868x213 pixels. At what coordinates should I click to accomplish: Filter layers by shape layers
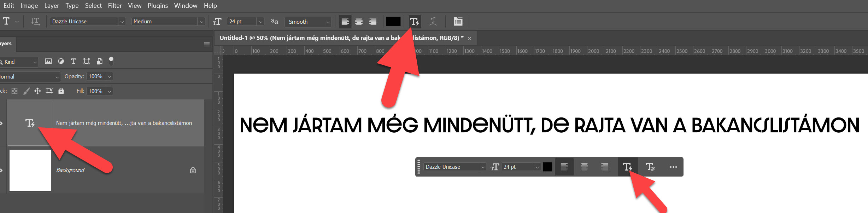pos(87,62)
